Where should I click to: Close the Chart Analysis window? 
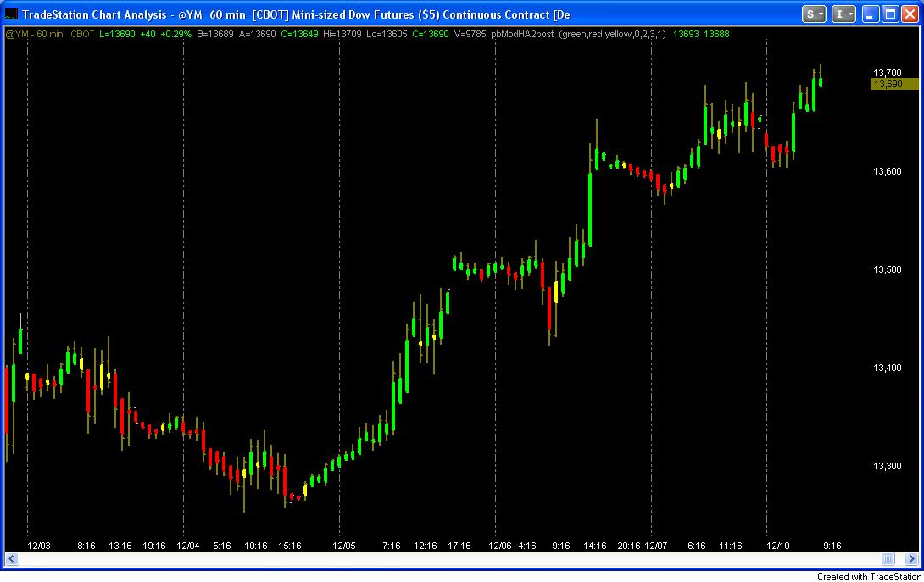click(x=910, y=14)
